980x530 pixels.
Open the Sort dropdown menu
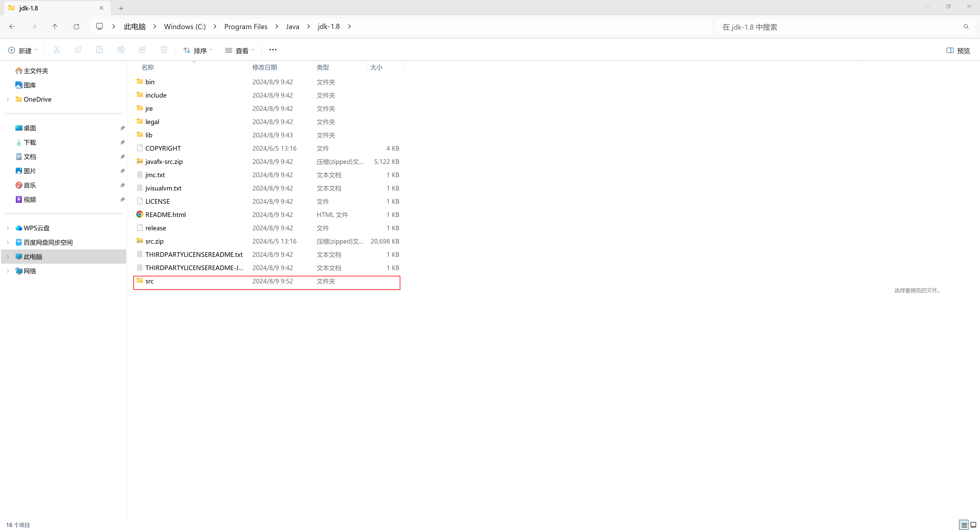click(198, 51)
